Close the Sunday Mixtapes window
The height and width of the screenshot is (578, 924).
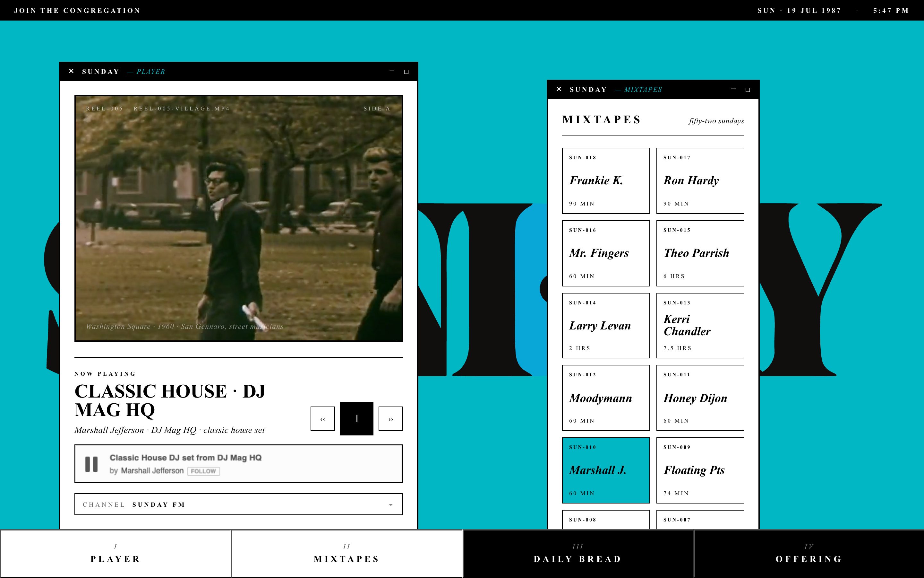pyautogui.click(x=559, y=89)
